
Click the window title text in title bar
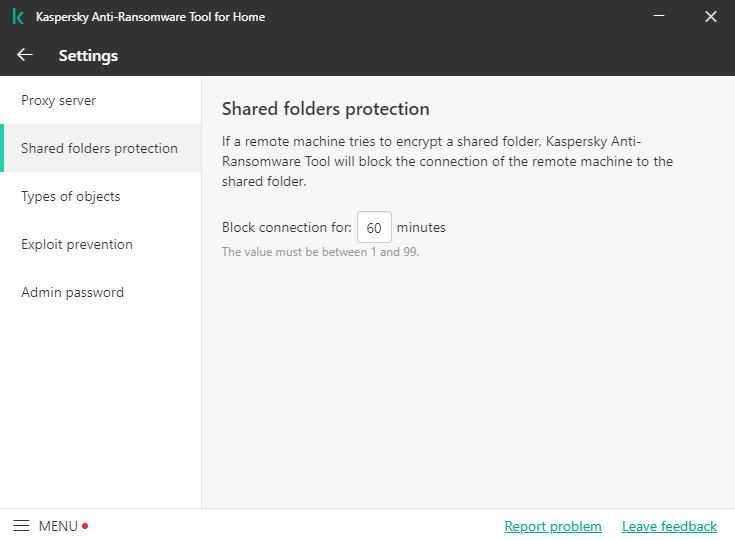(x=150, y=17)
